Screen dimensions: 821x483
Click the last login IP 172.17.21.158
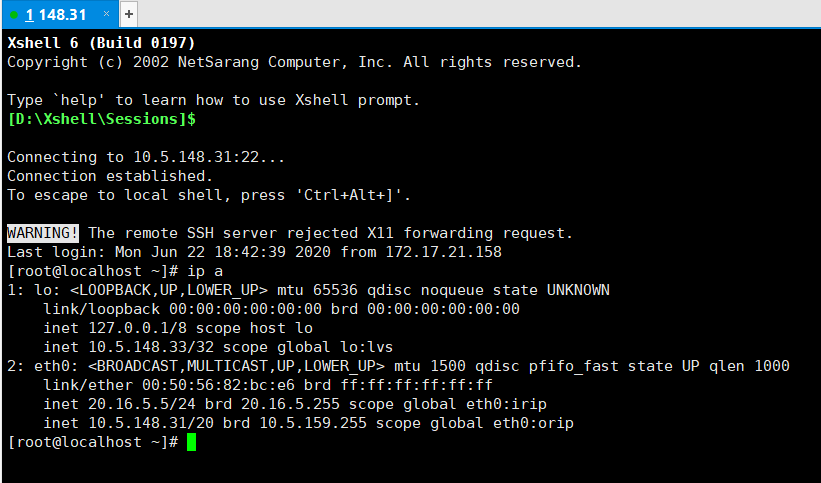tap(443, 252)
